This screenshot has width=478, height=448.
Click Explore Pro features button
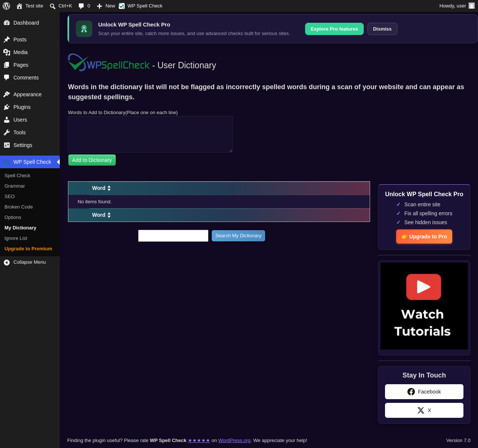334,29
